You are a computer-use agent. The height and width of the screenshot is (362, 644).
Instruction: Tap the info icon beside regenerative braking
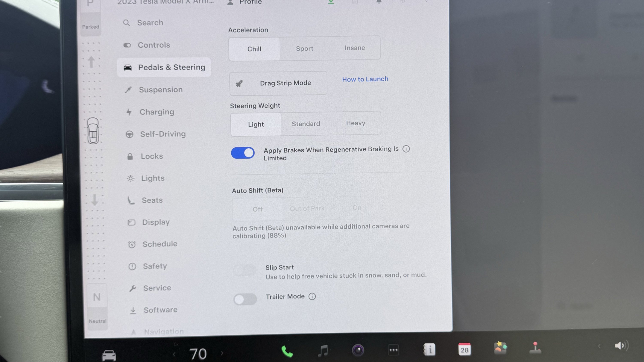(406, 149)
